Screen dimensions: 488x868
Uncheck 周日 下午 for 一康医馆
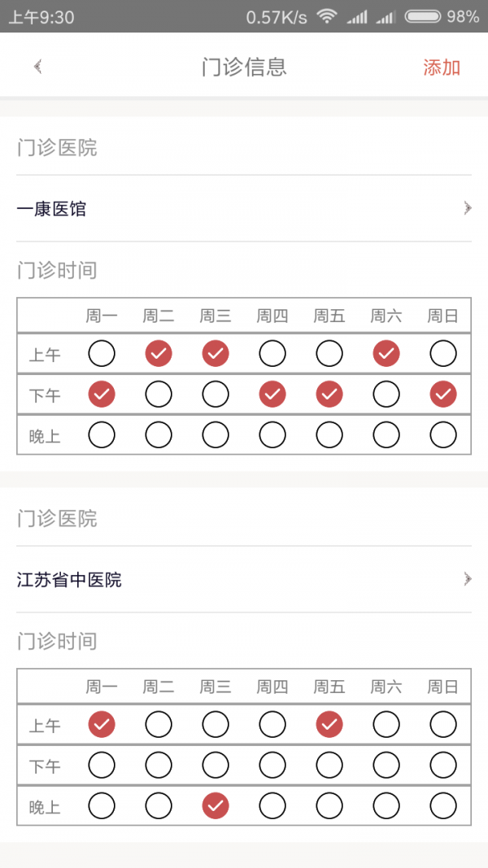pyautogui.click(x=443, y=395)
